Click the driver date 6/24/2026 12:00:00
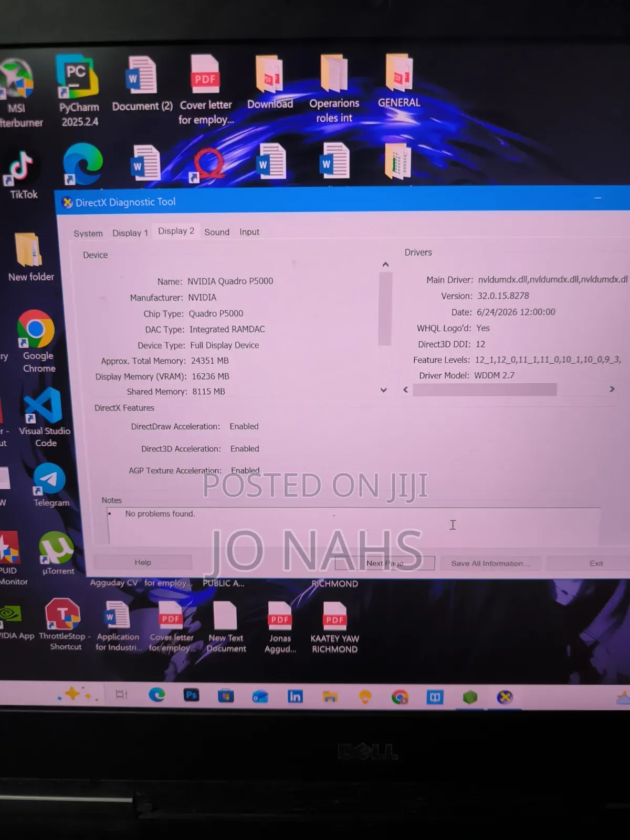Screen dimensions: 630x840 click(516, 312)
